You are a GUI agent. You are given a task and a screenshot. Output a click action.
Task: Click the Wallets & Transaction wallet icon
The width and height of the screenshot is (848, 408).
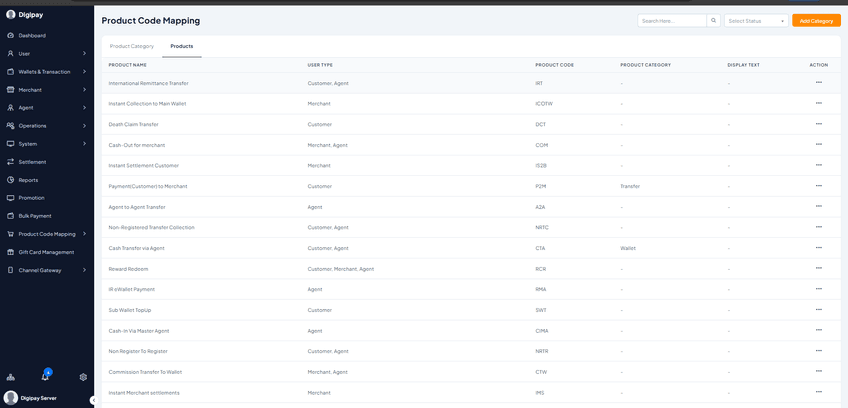(10, 71)
